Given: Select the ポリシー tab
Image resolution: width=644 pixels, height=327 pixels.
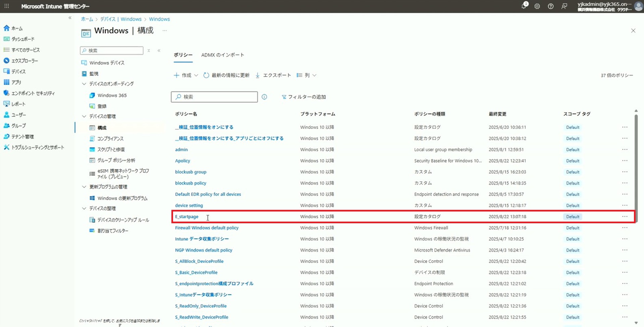Looking at the screenshot, I should 183,55.
